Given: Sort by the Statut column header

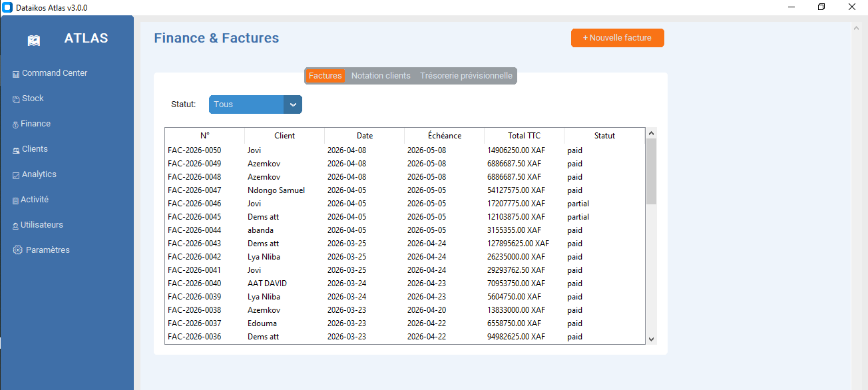Looking at the screenshot, I should point(604,135).
